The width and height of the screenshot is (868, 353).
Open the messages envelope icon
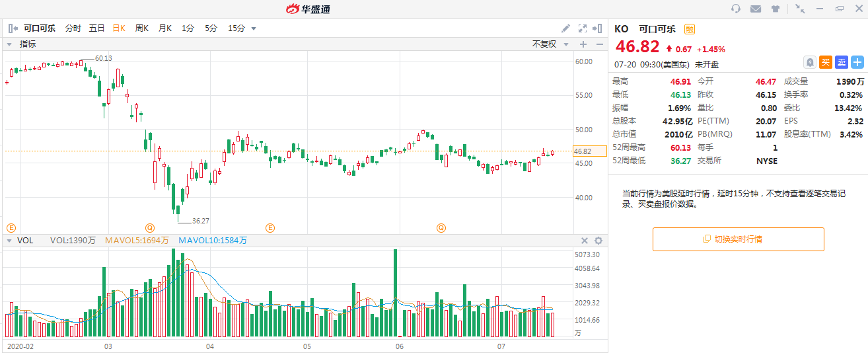pyautogui.click(x=756, y=9)
